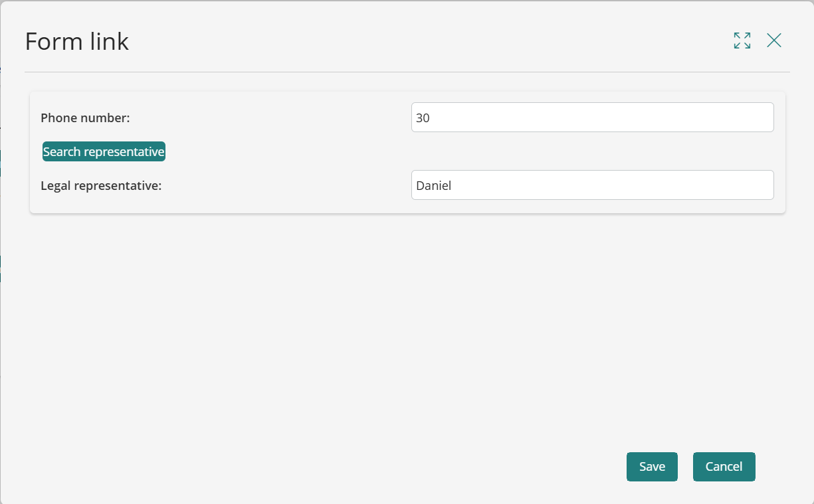814x504 pixels.
Task: Select the four-arrow maximize icon in the header
Action: point(742,41)
